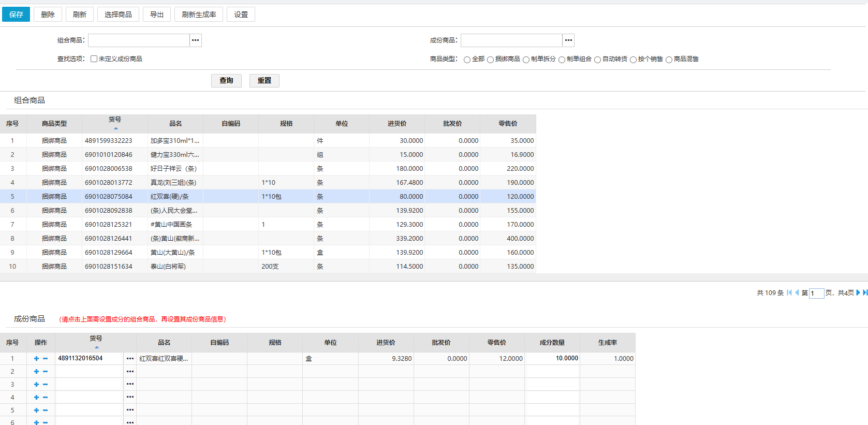Enable 未定义成份商品 checkbox

coord(94,59)
